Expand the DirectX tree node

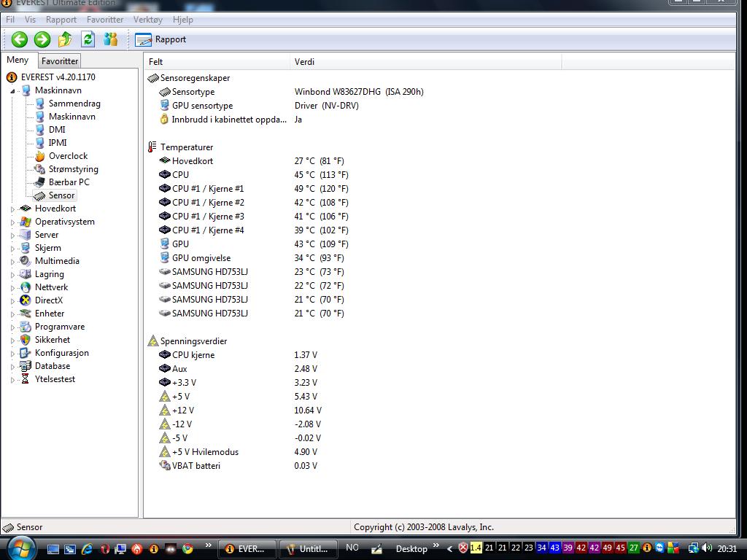pyautogui.click(x=13, y=301)
